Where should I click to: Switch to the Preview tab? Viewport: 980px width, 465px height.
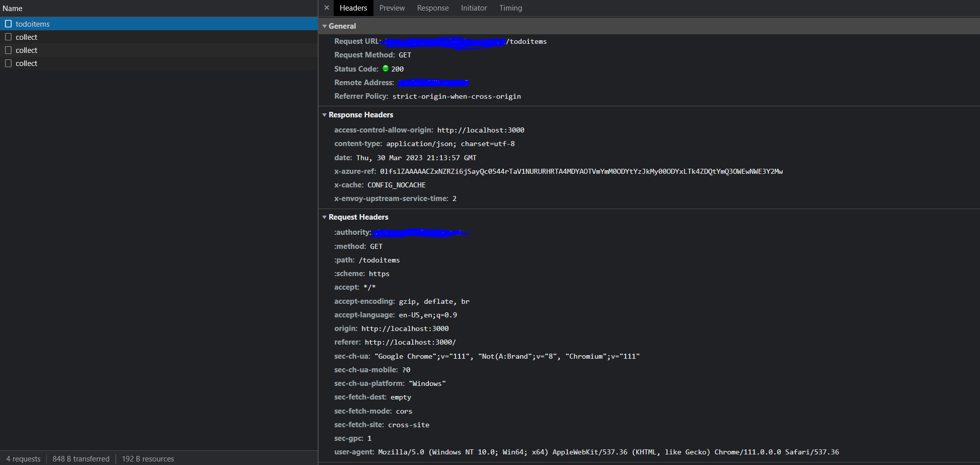pos(392,8)
